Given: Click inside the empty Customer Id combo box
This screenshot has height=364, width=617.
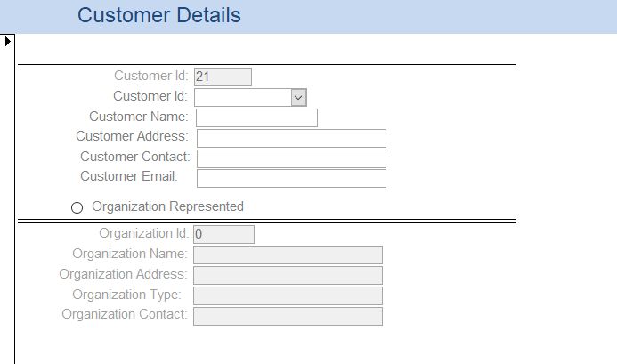Looking at the screenshot, I should tap(243, 97).
